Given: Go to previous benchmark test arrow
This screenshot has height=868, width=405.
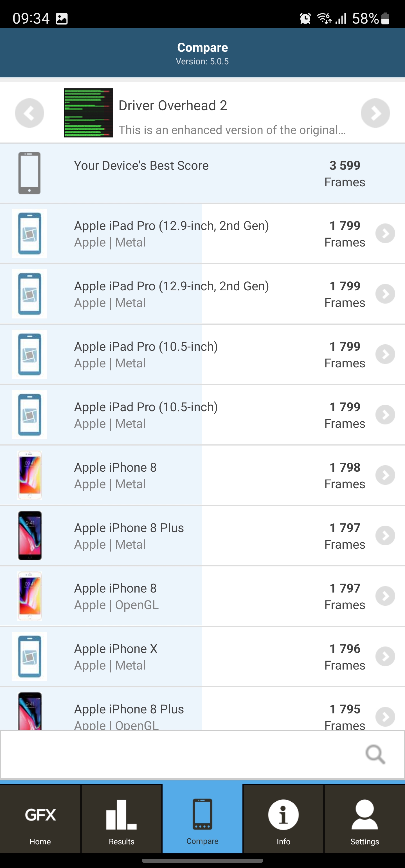Looking at the screenshot, I should (29, 113).
